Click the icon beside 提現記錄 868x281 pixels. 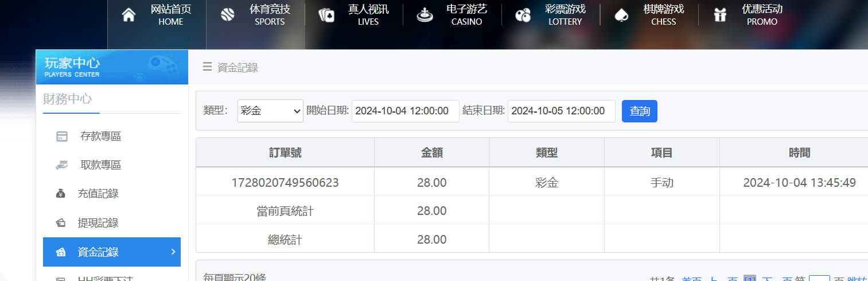61,223
